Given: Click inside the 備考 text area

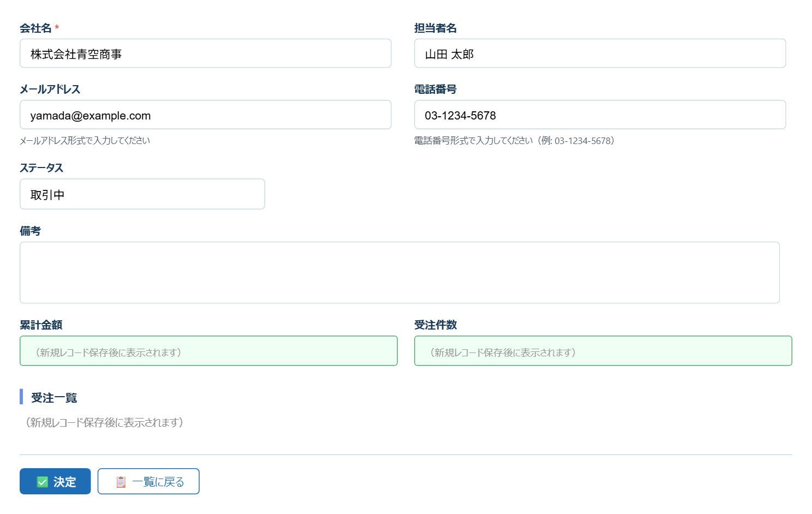Looking at the screenshot, I should coord(399,273).
